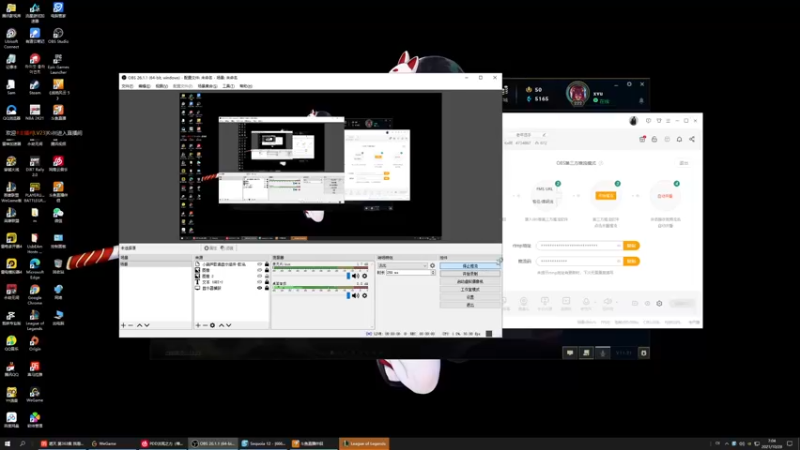Screen dimensions: 800x450
Task: Open Ubisoft Connect desktop shortcut
Action: tap(11, 38)
